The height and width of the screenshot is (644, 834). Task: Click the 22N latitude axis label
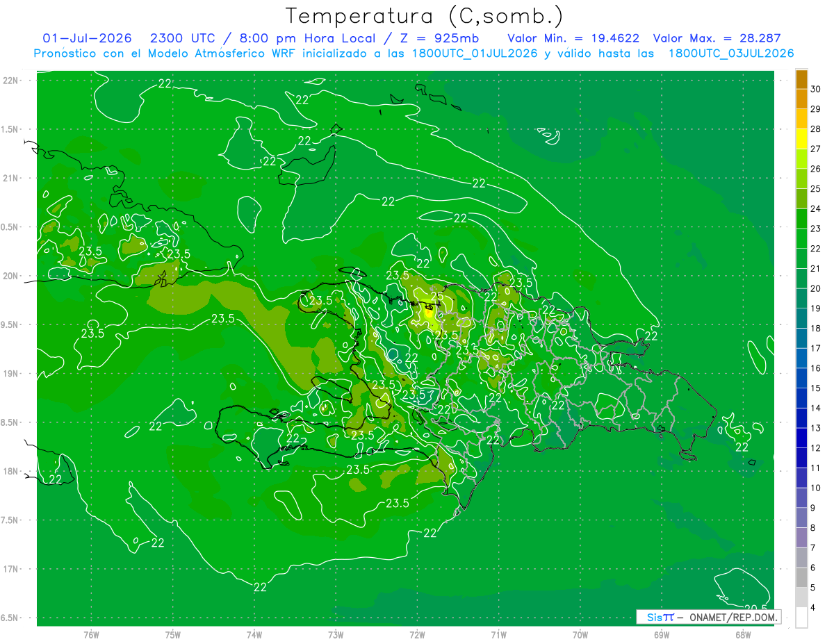[x=11, y=81]
